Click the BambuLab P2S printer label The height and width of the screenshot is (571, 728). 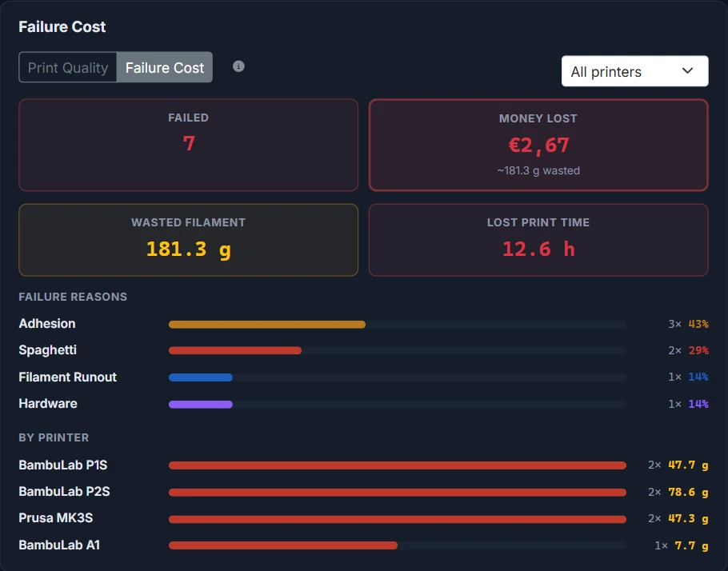click(64, 491)
